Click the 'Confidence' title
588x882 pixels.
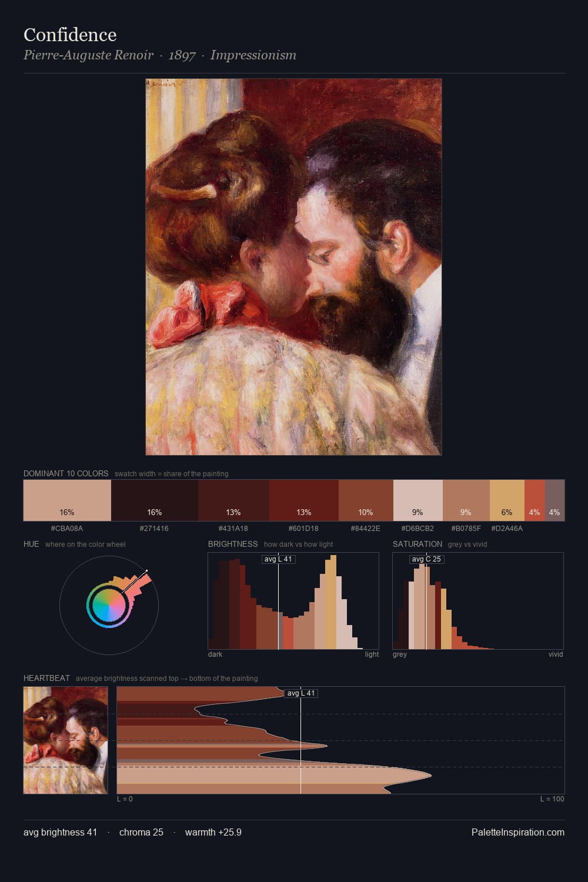point(70,35)
